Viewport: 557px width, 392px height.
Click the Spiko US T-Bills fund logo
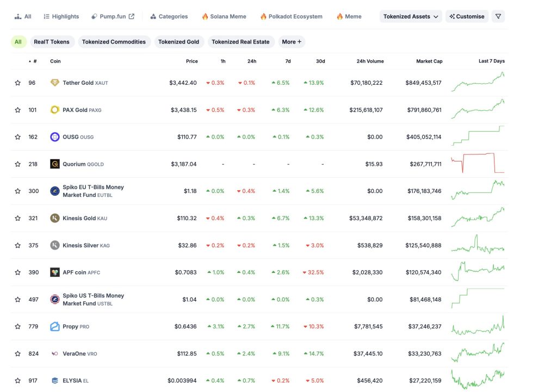coord(55,300)
